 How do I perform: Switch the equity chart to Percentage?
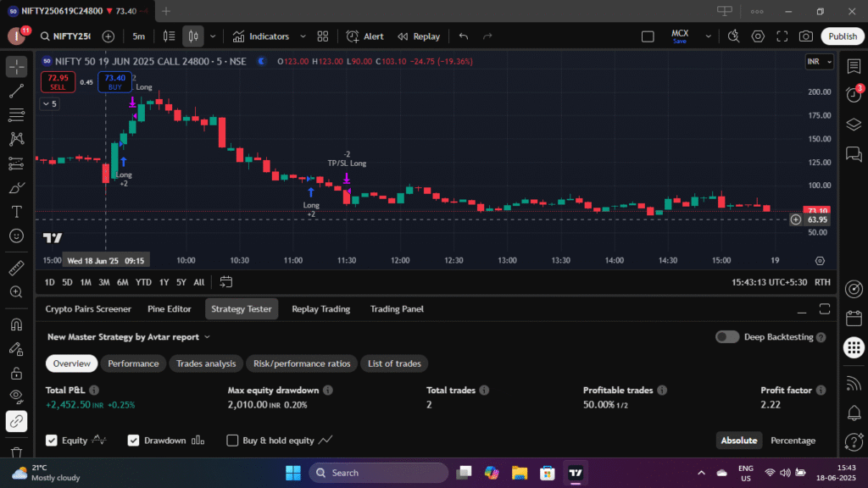793,441
